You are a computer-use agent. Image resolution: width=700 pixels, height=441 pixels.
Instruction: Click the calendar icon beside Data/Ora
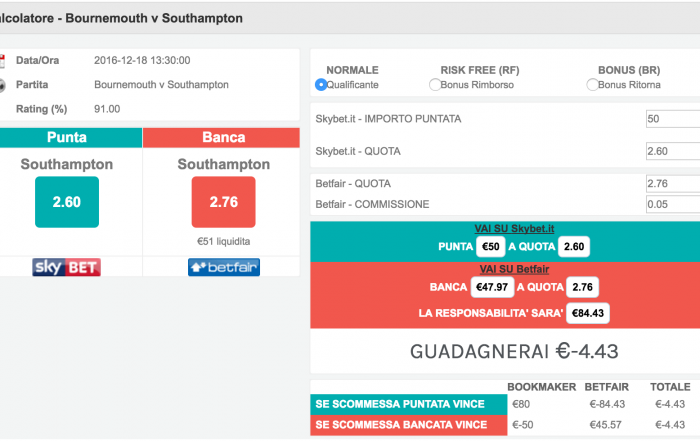2,61
